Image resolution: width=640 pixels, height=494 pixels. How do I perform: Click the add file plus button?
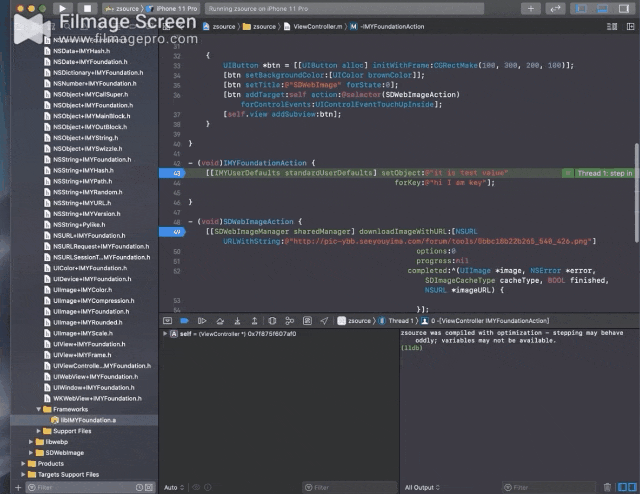(x=18, y=487)
